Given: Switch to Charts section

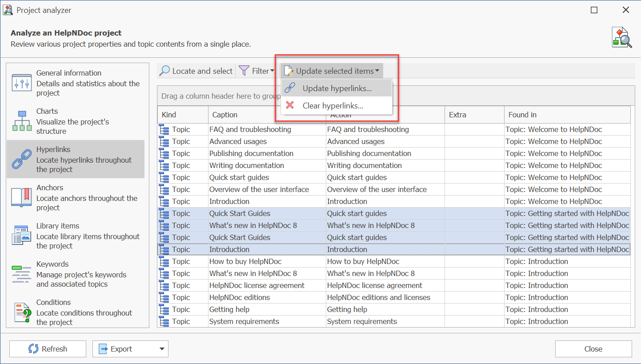Looking at the screenshot, I should pyautogui.click(x=76, y=121).
